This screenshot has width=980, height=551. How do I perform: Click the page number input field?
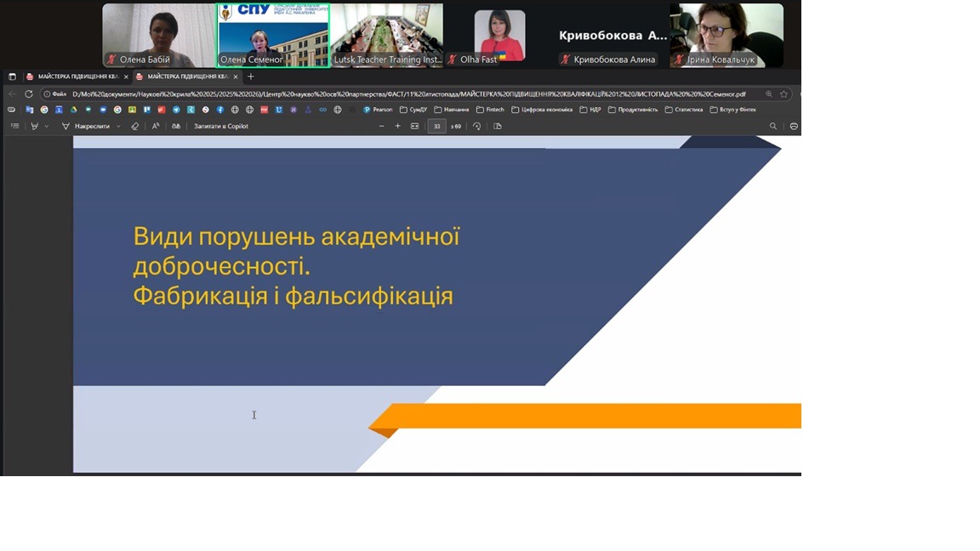point(436,126)
